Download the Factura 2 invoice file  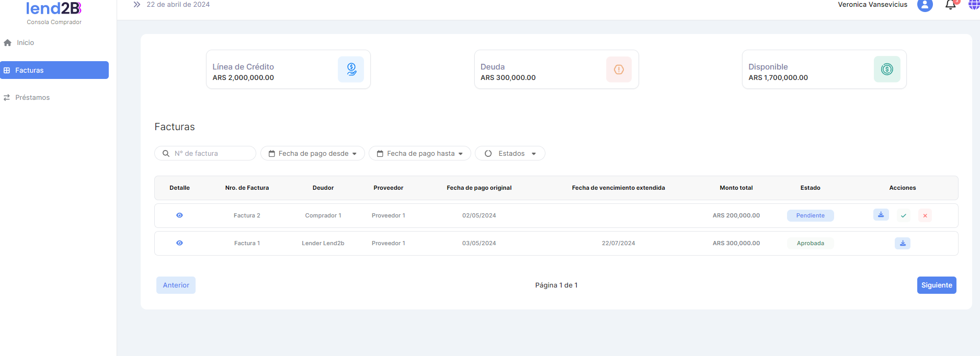[881, 215]
